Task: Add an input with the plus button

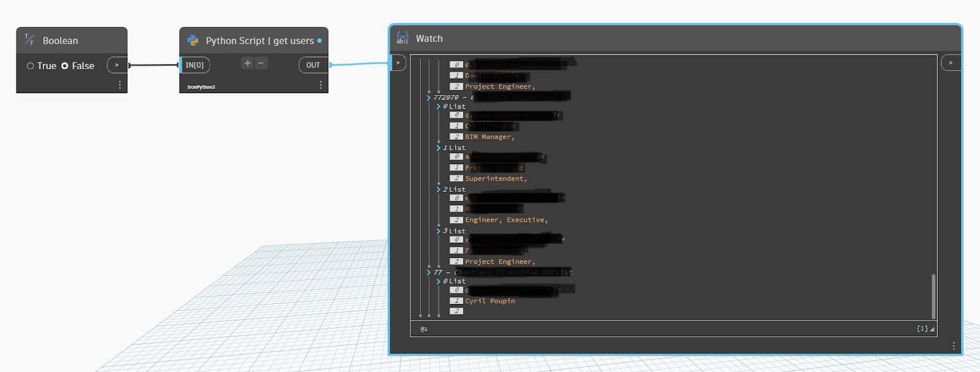Action: click(247, 63)
